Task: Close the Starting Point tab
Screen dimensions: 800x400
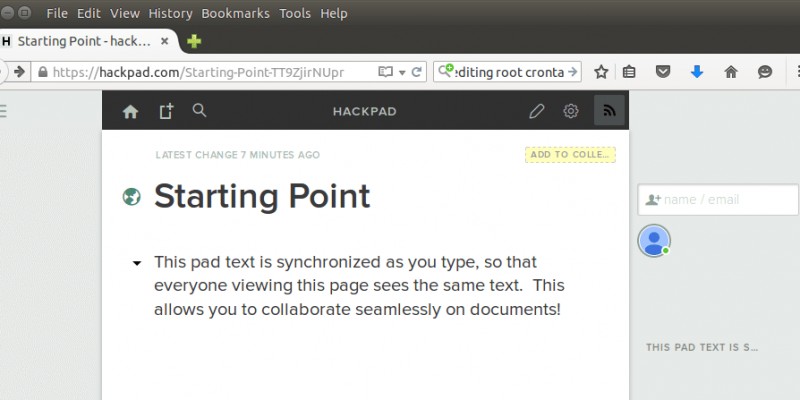Action: click(164, 41)
